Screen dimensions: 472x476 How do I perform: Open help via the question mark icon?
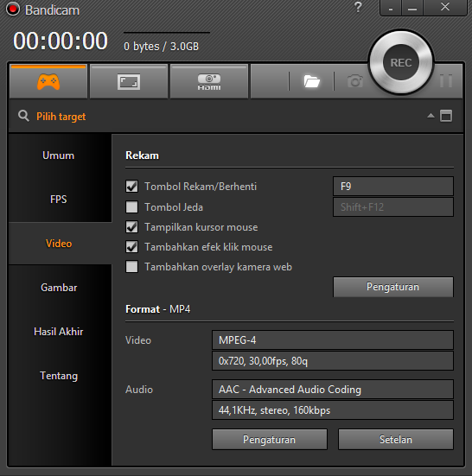tap(359, 7)
